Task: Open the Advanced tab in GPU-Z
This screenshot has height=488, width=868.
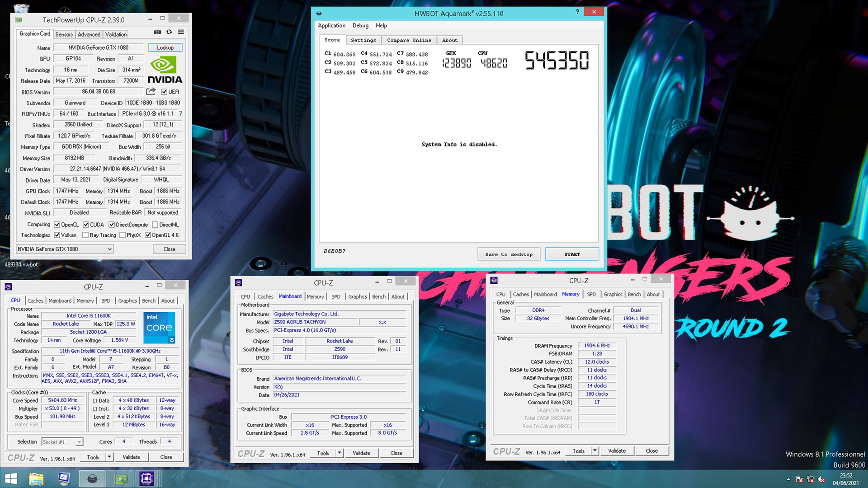Action: (x=89, y=34)
